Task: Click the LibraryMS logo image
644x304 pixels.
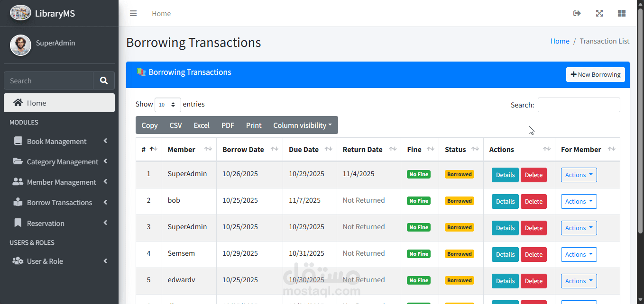Action: (20, 13)
